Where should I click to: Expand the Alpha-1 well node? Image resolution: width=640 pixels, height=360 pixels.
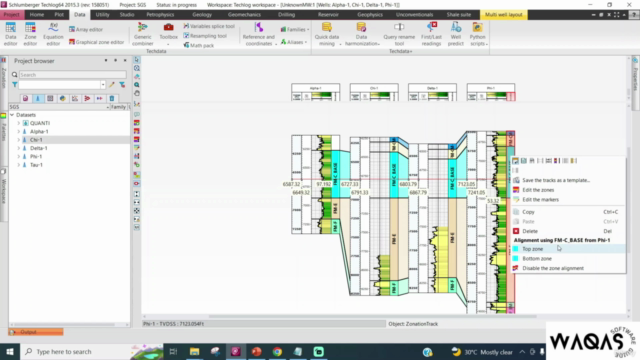coord(18,131)
